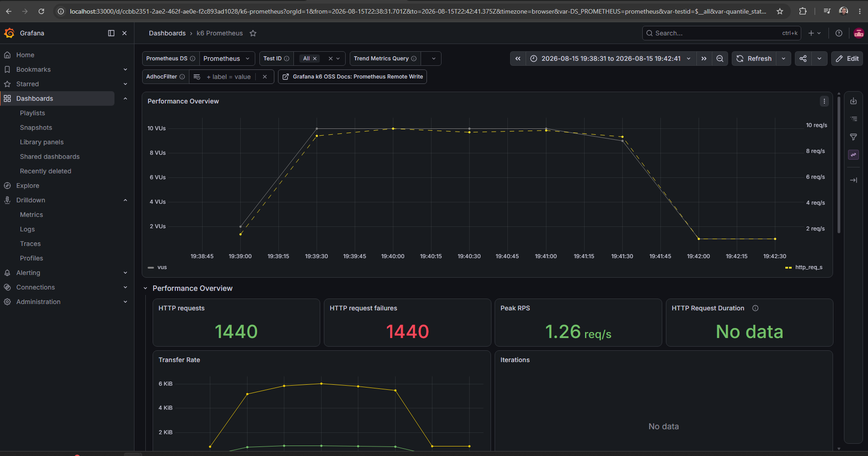Click highlighted purple side toolbar icon
Screen dimensions: 868x456
pyautogui.click(x=853, y=155)
